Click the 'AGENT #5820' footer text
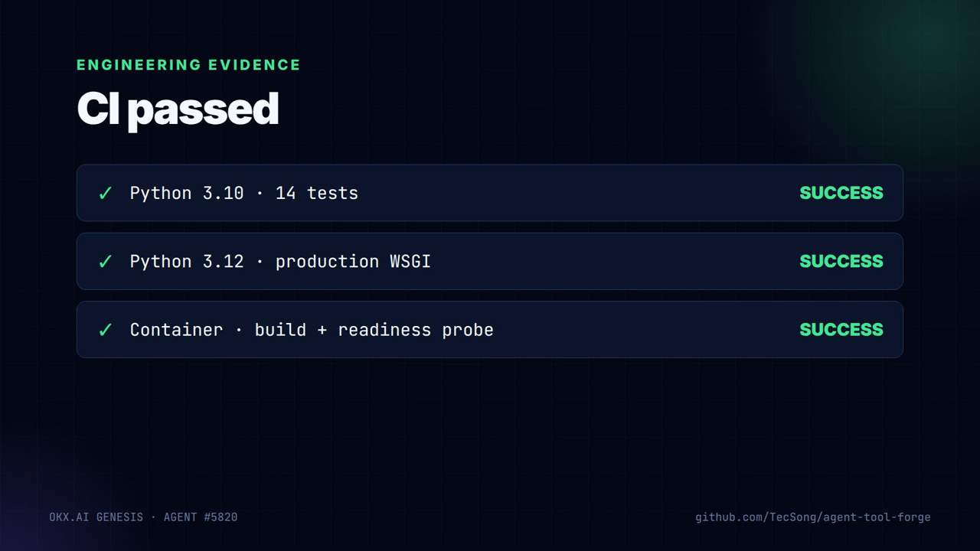The width and height of the screenshot is (980, 551). pyautogui.click(x=201, y=517)
